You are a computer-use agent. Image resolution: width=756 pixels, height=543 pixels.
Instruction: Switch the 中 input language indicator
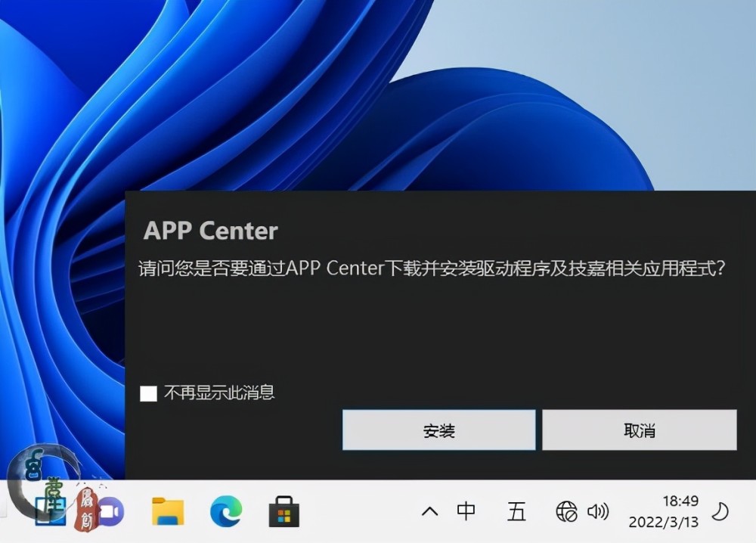click(466, 511)
